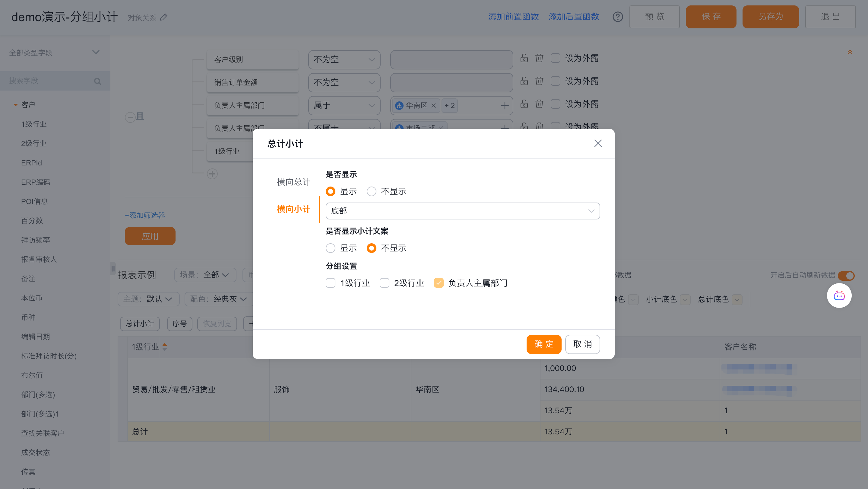Open the help question mark icon

click(x=618, y=17)
